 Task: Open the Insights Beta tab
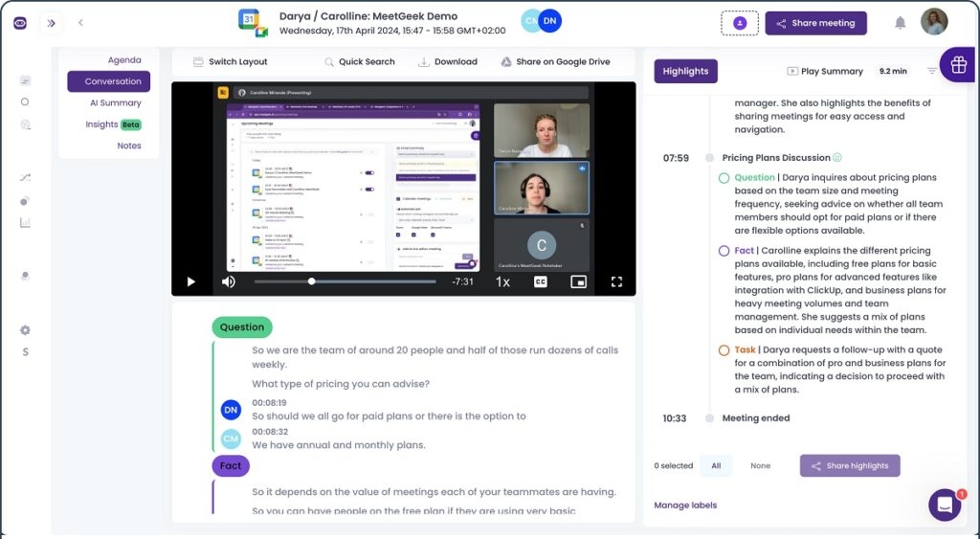coord(113,124)
